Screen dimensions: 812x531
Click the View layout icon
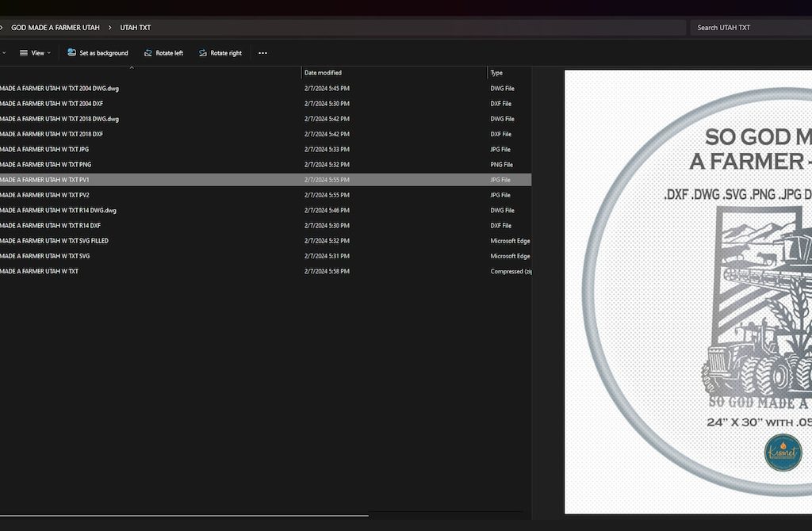pyautogui.click(x=24, y=53)
